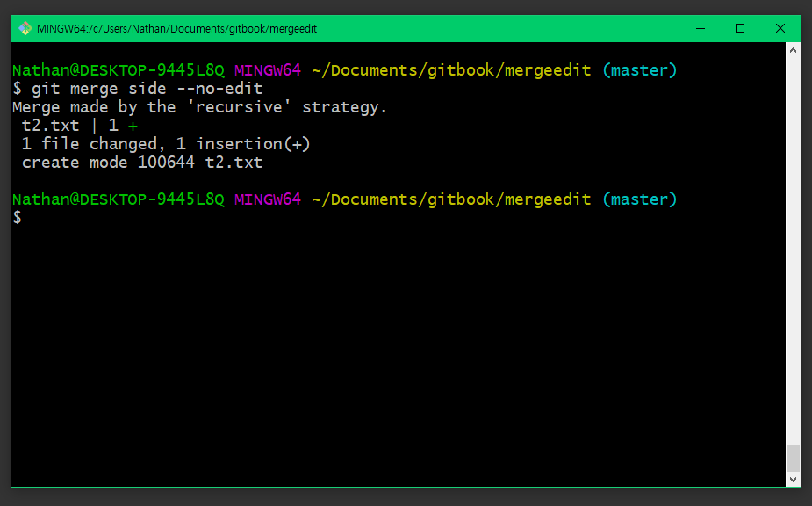
Task: Click the window title path text
Action: click(176, 28)
